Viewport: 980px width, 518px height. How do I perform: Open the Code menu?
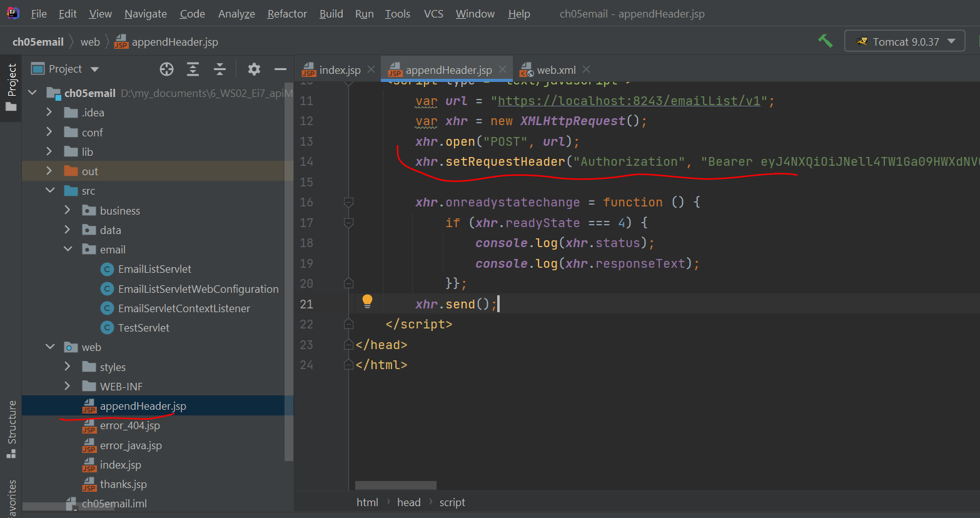click(192, 14)
